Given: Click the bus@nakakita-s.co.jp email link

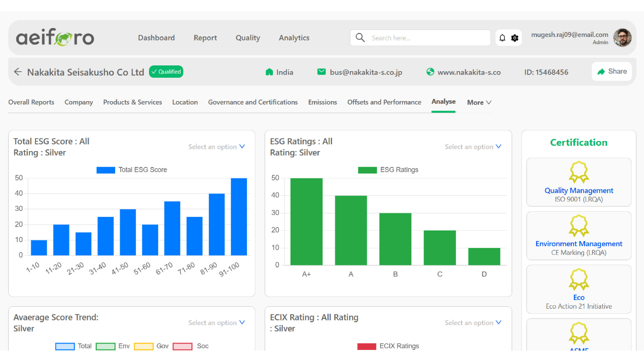Looking at the screenshot, I should click(366, 72).
